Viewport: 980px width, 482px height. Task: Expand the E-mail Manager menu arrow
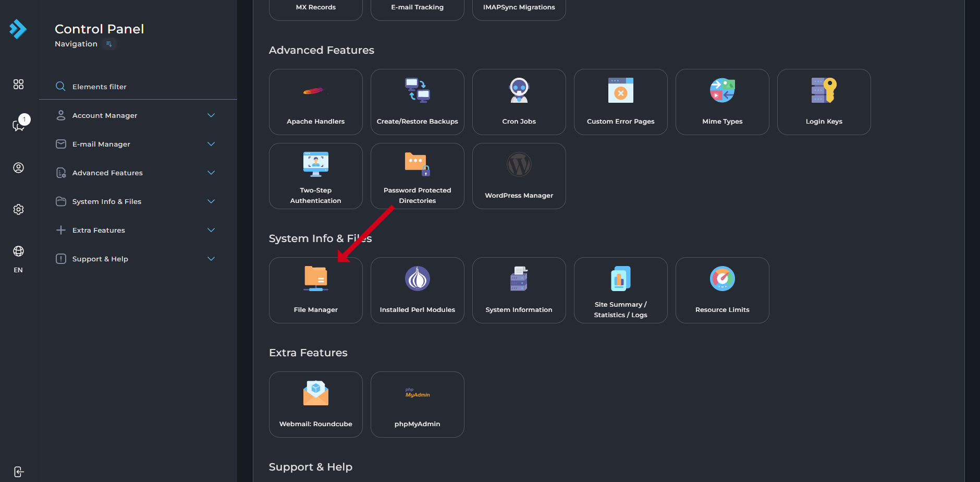pyautogui.click(x=211, y=144)
